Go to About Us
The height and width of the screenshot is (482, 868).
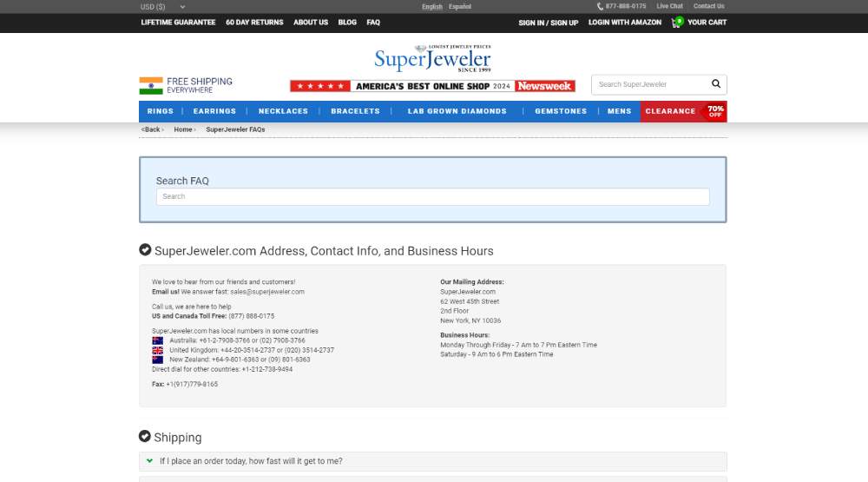pyautogui.click(x=311, y=23)
